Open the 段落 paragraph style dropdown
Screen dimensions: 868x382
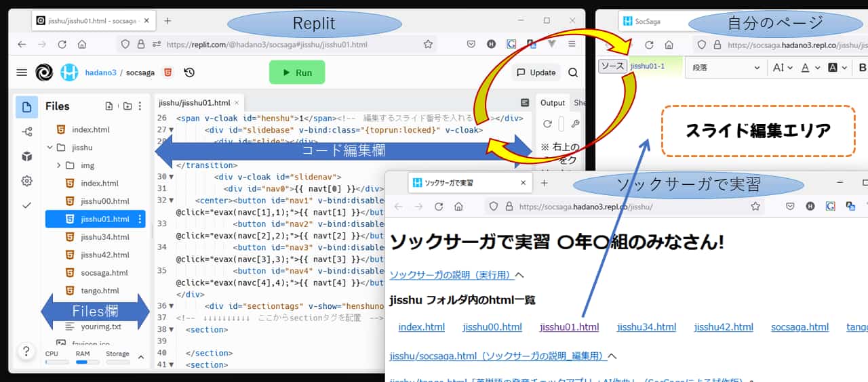point(725,68)
